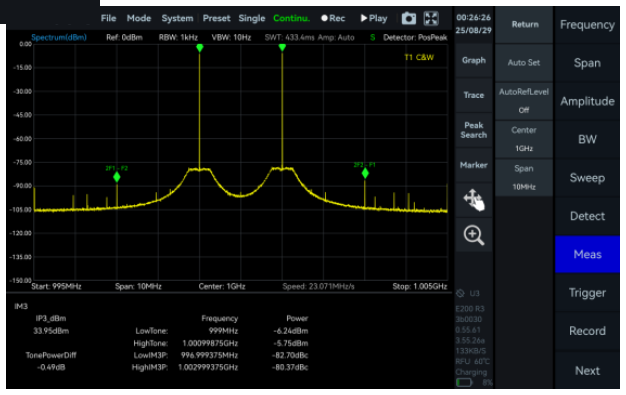
Task: Switch to Single sweep mode
Action: point(252,18)
